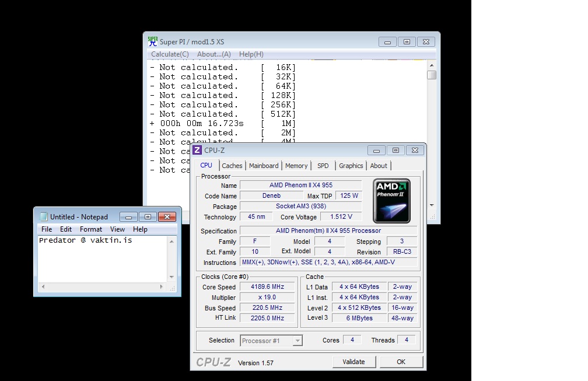Screen dimensions: 588x381
Task: Click the Super PI title bar icon
Action: (153, 41)
